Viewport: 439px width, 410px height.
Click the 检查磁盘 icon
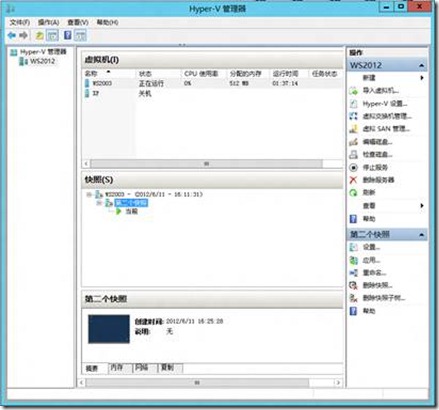(353, 155)
